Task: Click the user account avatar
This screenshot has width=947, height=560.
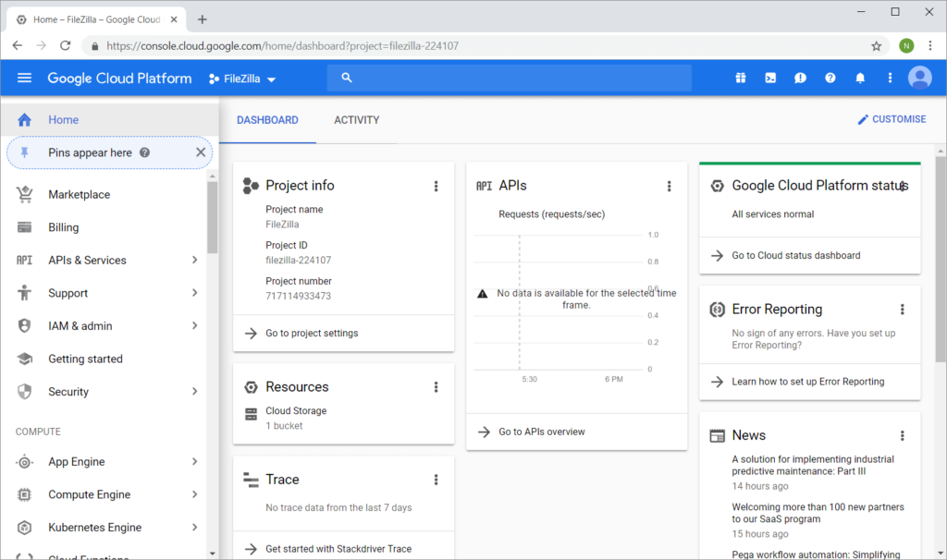Action: click(x=920, y=78)
